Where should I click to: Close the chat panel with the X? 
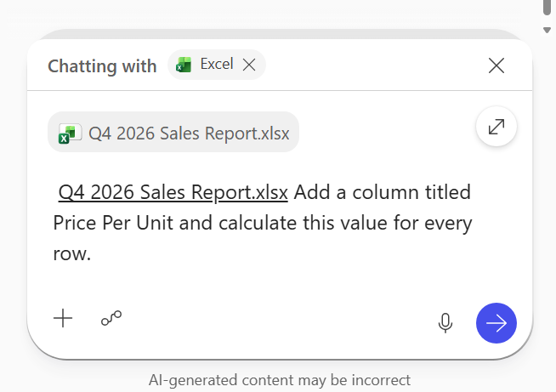pyautogui.click(x=496, y=65)
